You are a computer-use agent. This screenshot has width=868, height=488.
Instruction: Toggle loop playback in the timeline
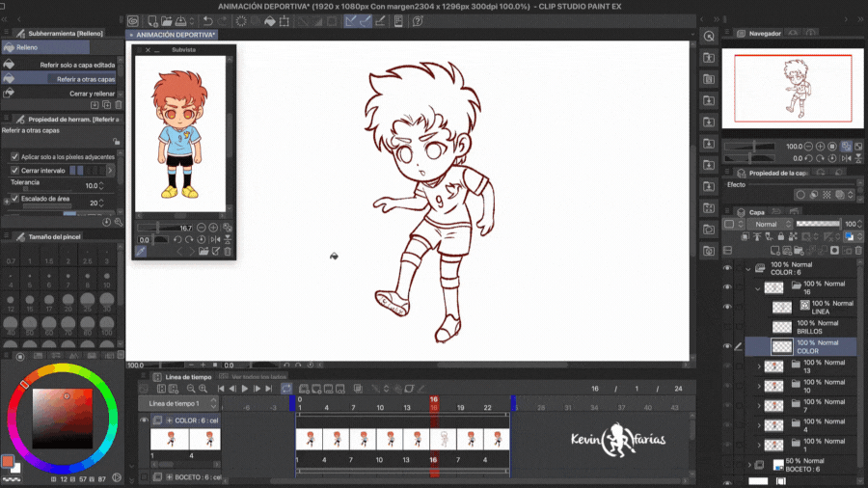[286, 389]
